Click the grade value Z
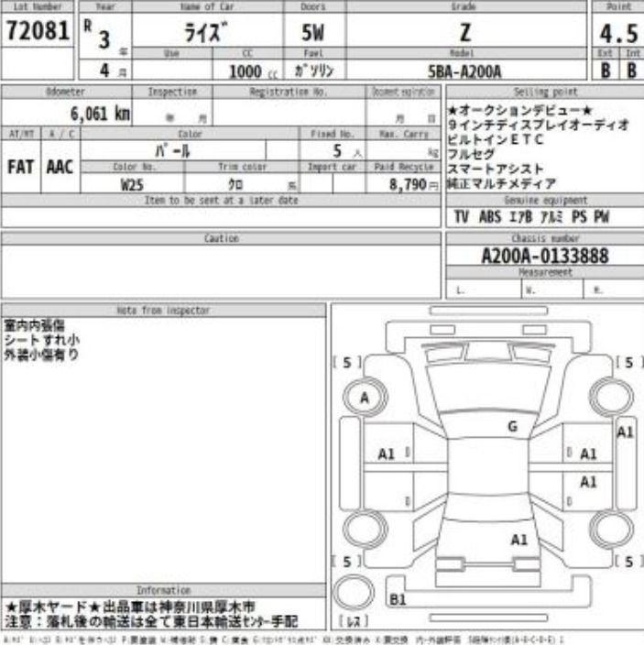The width and height of the screenshot is (644, 645). pyautogui.click(x=464, y=32)
